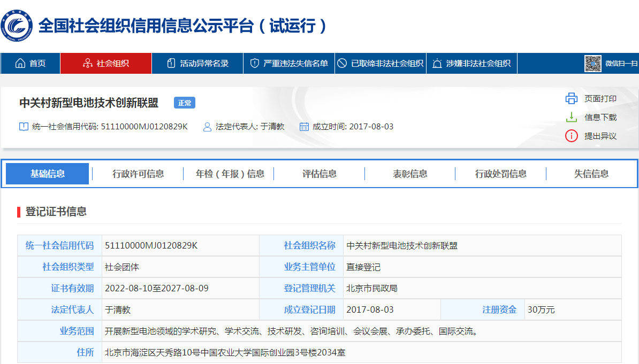Open the 失信信息 tab
The height and width of the screenshot is (364, 639).
(x=591, y=174)
